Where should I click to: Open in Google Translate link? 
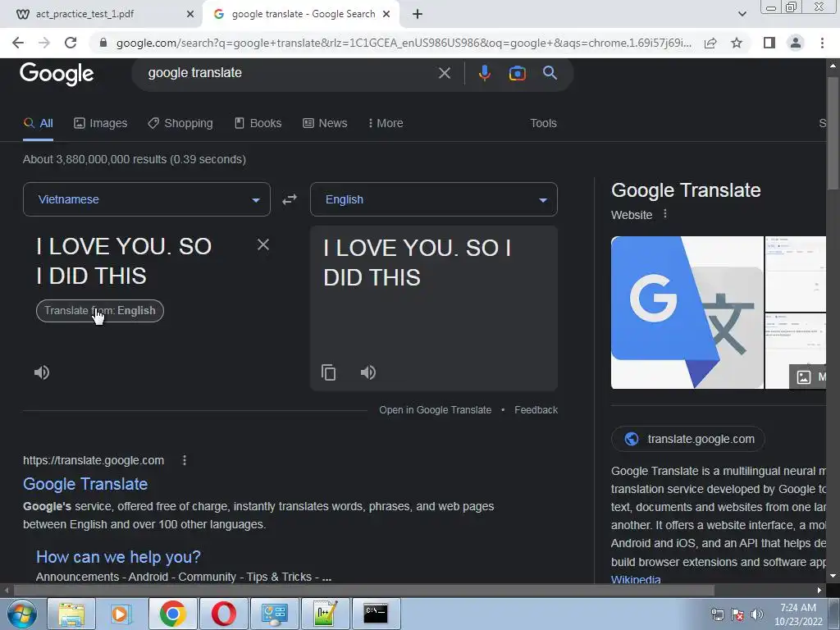(x=435, y=410)
